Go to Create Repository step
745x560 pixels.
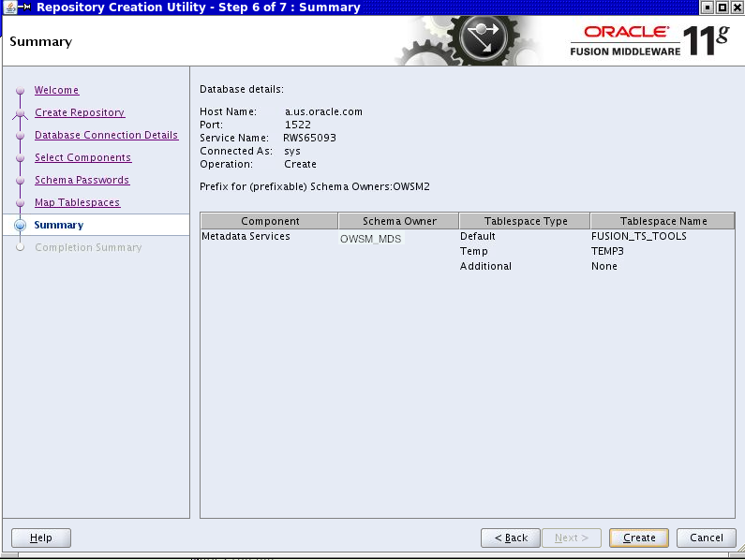[x=80, y=112]
